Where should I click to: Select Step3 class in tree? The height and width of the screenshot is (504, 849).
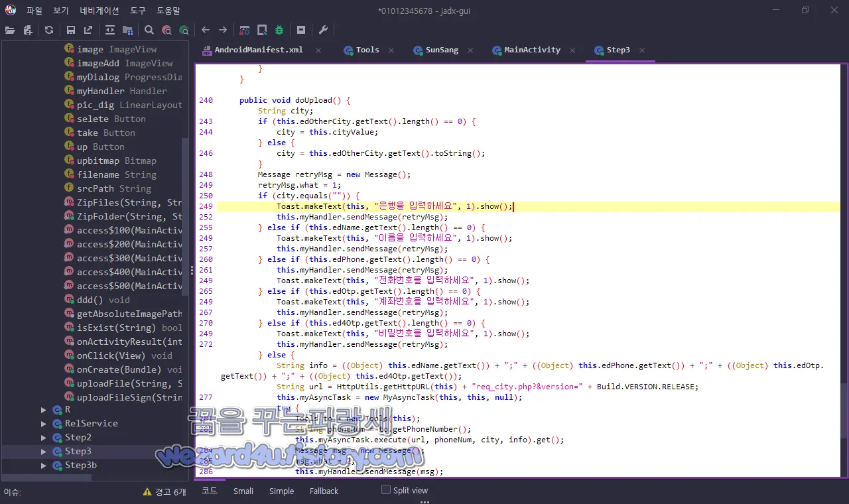[x=78, y=451]
